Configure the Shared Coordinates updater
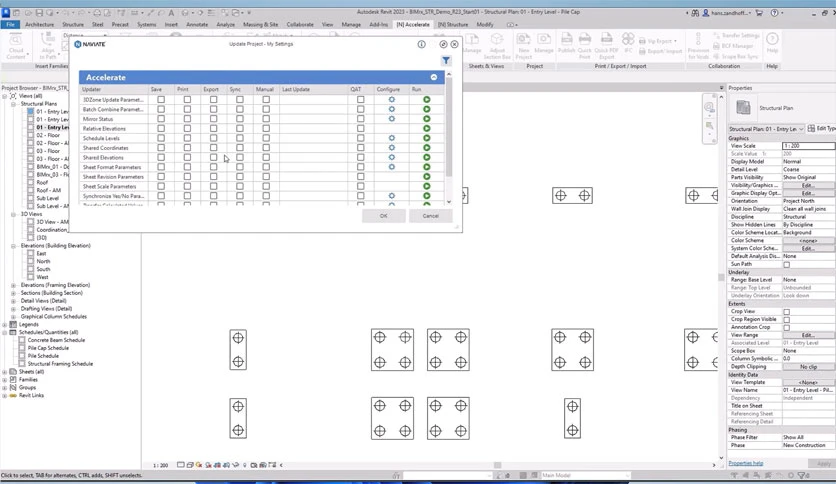836x484 pixels. [391, 148]
